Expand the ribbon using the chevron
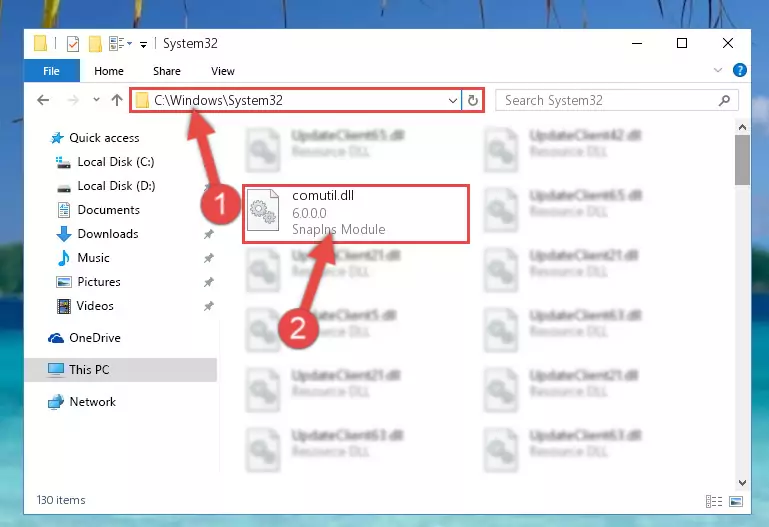 point(718,70)
